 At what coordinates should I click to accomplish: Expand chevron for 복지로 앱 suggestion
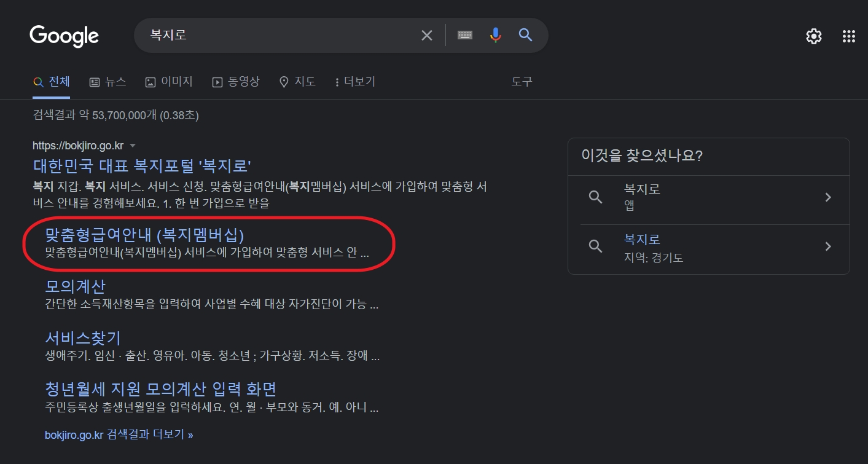[828, 197]
